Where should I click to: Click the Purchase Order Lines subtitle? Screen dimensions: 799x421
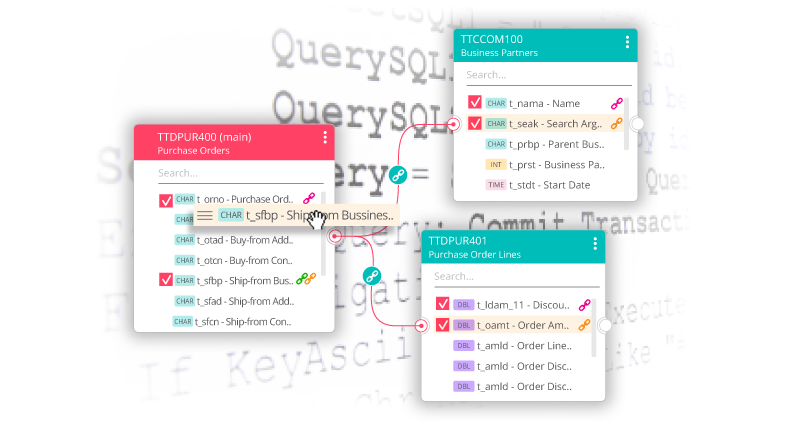[x=474, y=254]
